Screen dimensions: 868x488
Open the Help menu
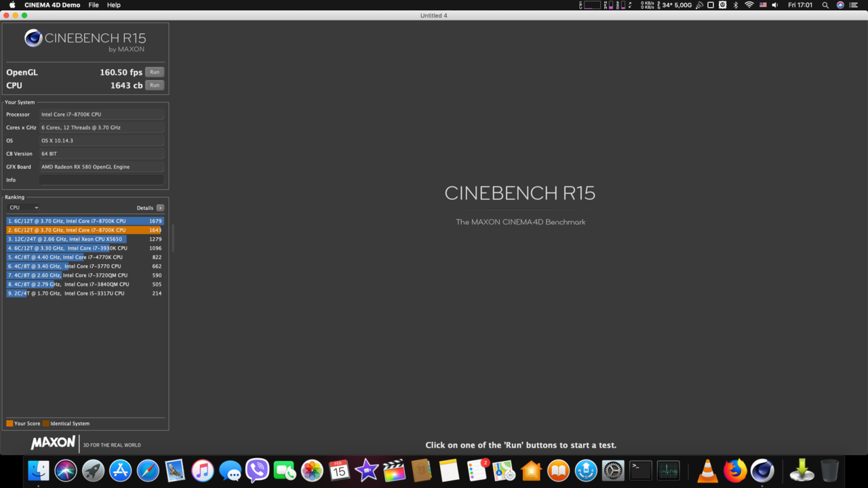(x=114, y=5)
